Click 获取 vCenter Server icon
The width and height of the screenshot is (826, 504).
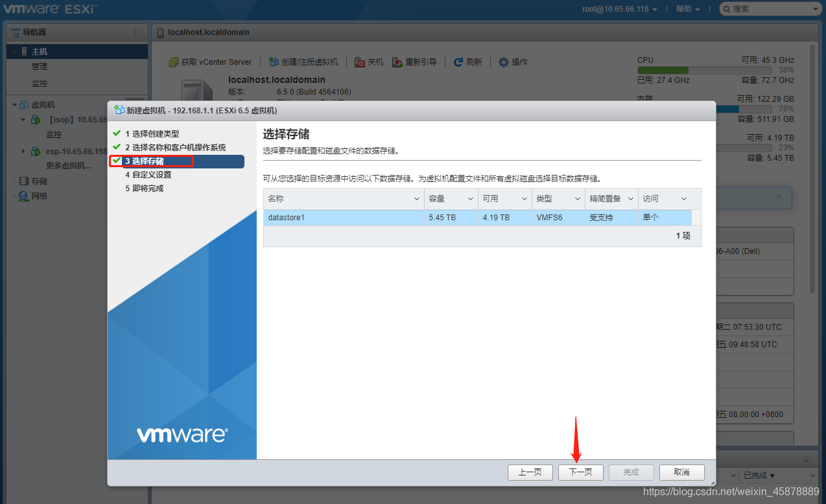[173, 62]
